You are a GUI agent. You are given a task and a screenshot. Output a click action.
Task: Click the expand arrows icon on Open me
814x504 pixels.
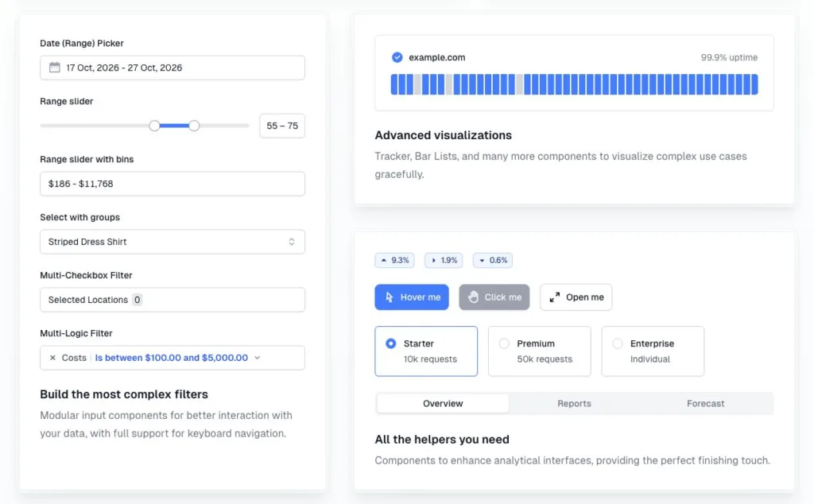point(554,297)
